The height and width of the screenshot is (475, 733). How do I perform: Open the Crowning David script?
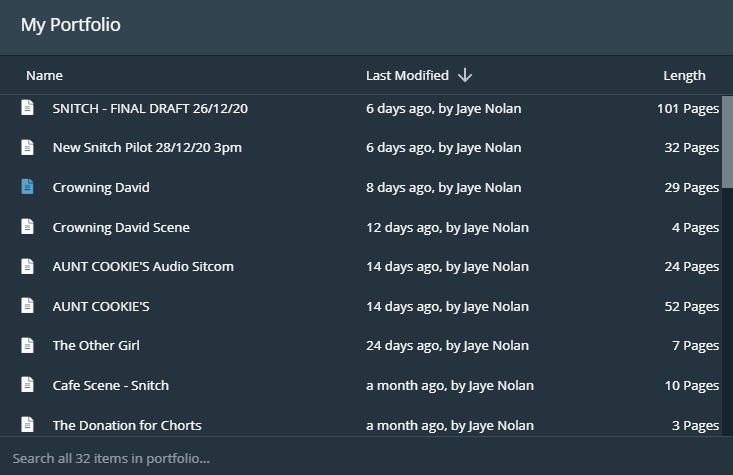coord(101,187)
